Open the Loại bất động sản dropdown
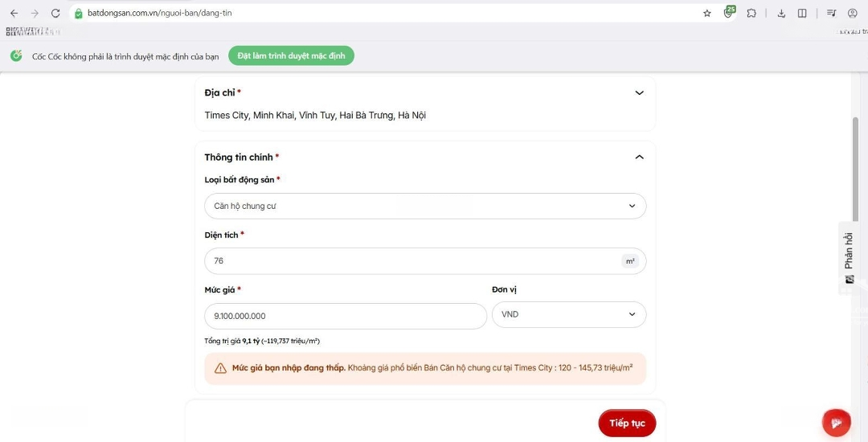Viewport: 868px width, 442px height. click(x=425, y=207)
